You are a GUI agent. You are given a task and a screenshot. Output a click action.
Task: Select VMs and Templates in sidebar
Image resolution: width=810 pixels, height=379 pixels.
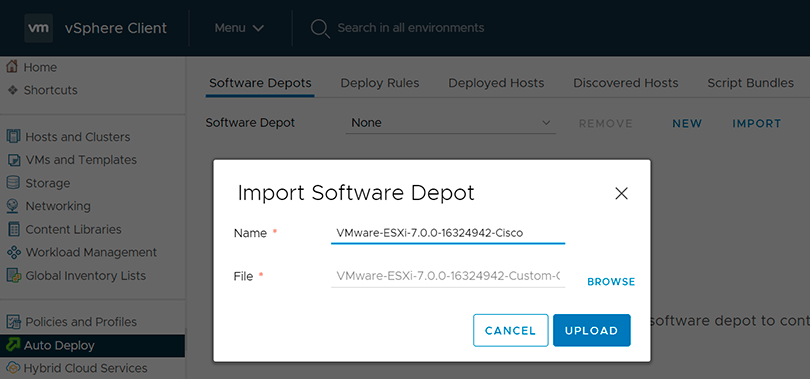(81, 160)
